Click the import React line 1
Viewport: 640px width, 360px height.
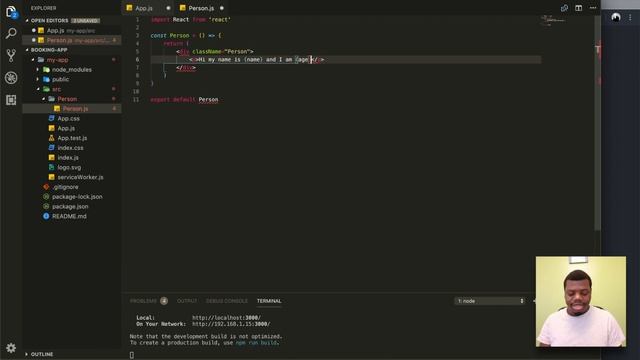point(190,20)
